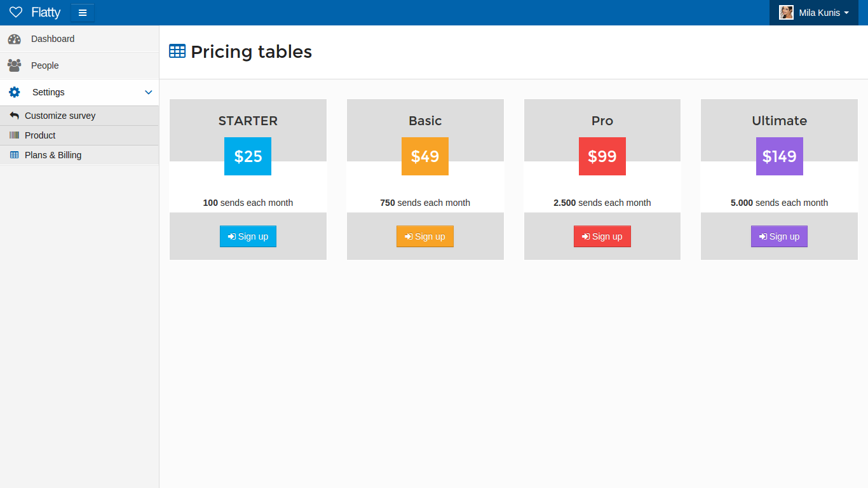The width and height of the screenshot is (868, 488).
Task: Open the Mila Kunis user dropdown caret
Action: click(x=846, y=13)
